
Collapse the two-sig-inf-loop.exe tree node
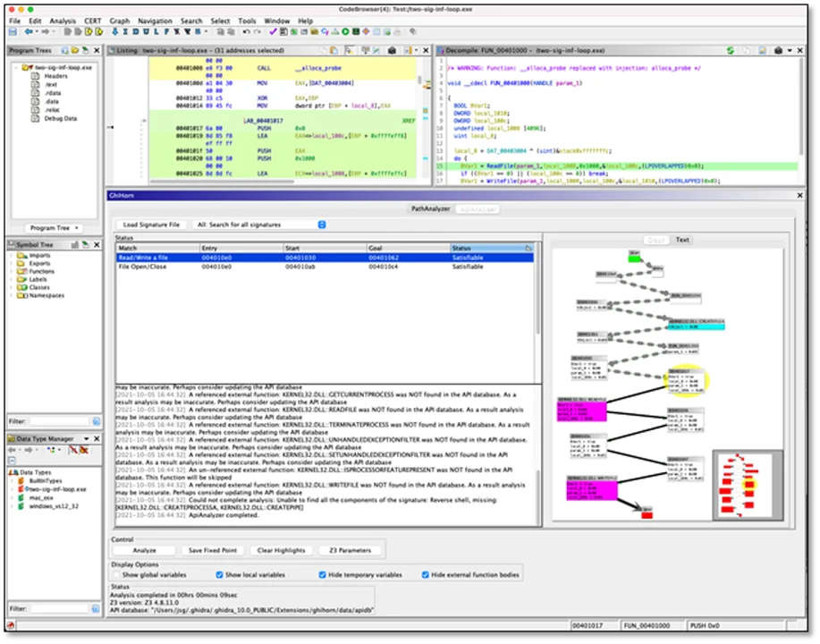click(15, 68)
